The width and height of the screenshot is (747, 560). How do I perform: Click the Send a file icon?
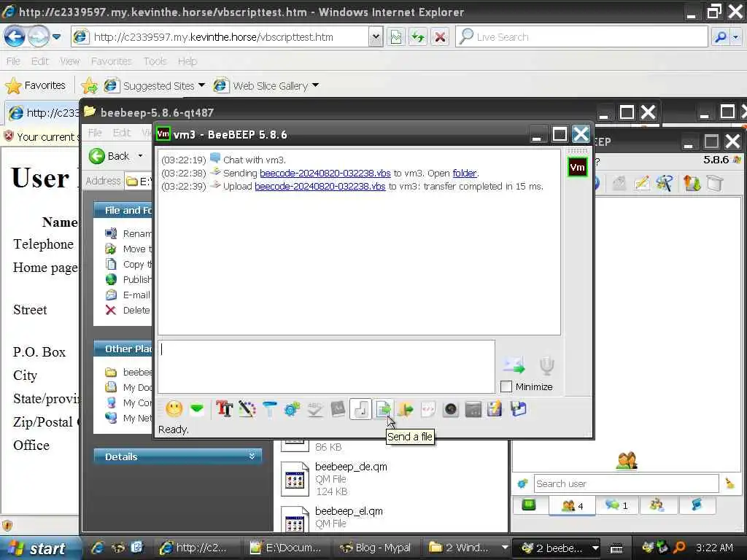point(384,409)
